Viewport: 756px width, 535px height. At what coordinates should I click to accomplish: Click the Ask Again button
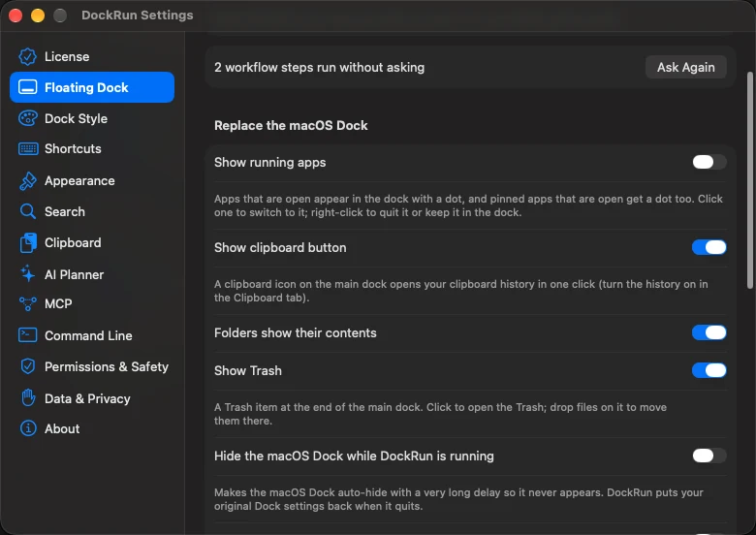coord(685,67)
